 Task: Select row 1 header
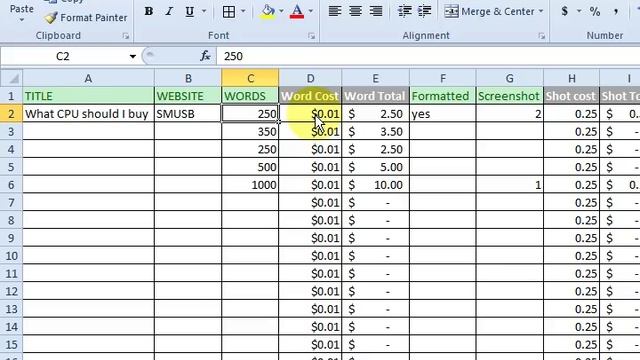[11, 96]
